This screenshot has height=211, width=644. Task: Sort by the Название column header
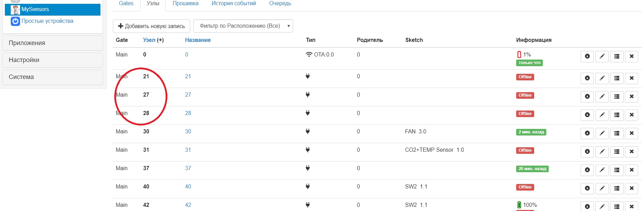point(198,40)
